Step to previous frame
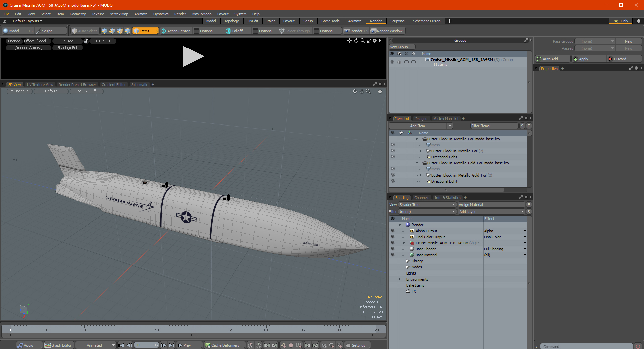The width and height of the screenshot is (644, 349). (129, 345)
